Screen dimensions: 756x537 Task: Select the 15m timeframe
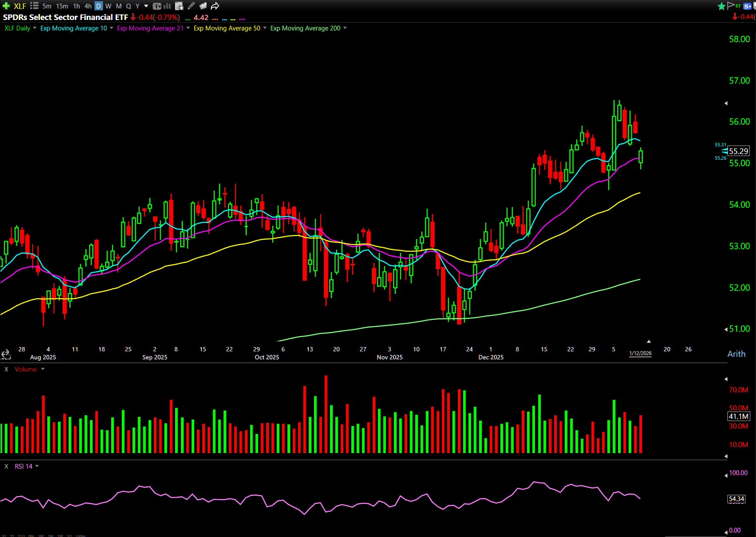[62, 6]
